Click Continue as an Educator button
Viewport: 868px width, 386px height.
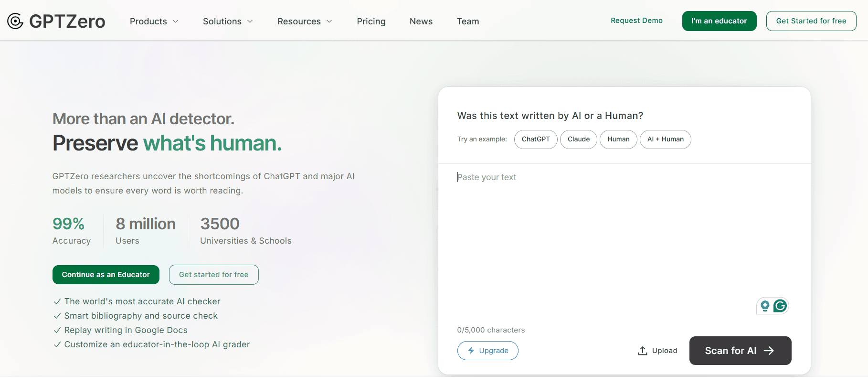(x=106, y=275)
